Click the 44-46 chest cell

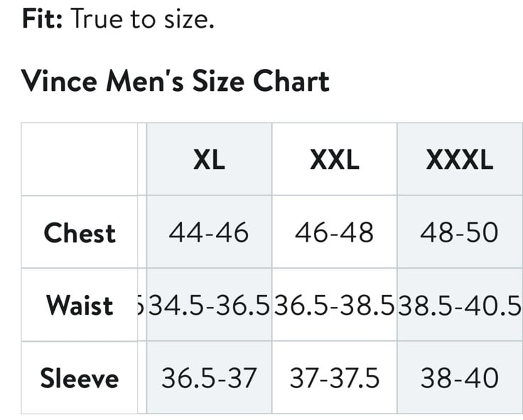point(209,232)
